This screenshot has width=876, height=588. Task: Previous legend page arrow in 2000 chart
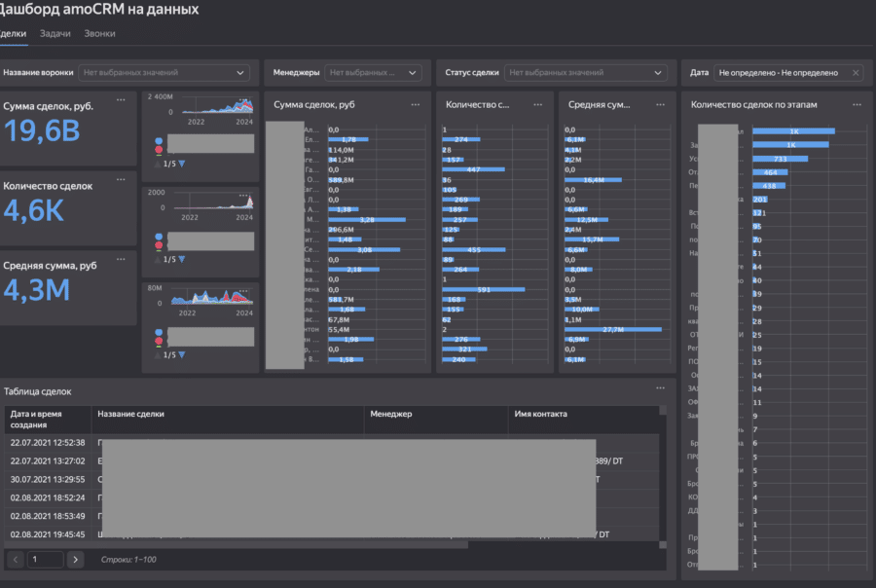tap(158, 259)
